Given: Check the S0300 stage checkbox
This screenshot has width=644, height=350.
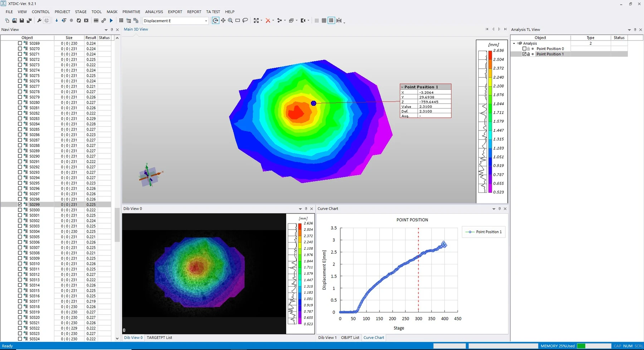Looking at the screenshot, I should click(20, 210).
